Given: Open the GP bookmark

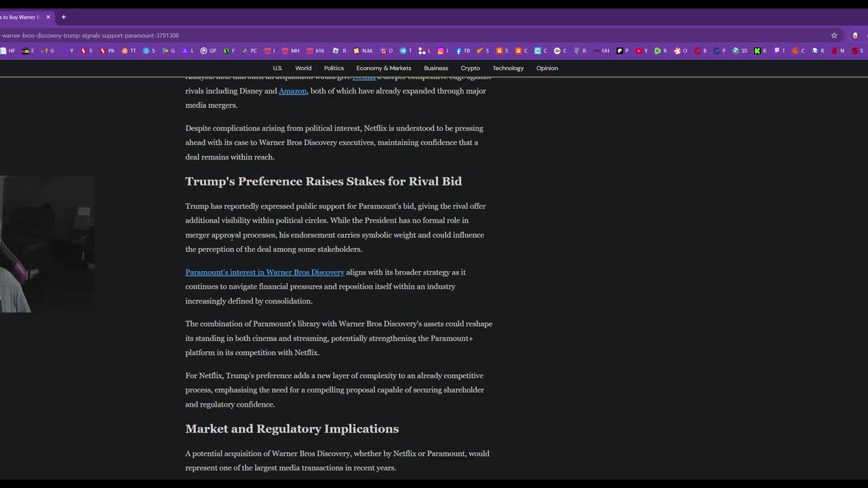Looking at the screenshot, I should coord(208,51).
